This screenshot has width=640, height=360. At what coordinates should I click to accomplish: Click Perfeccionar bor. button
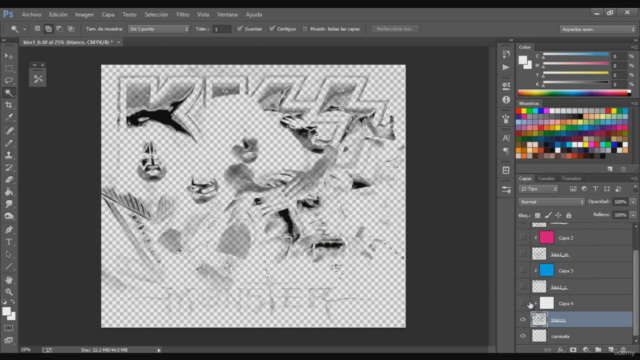395,29
